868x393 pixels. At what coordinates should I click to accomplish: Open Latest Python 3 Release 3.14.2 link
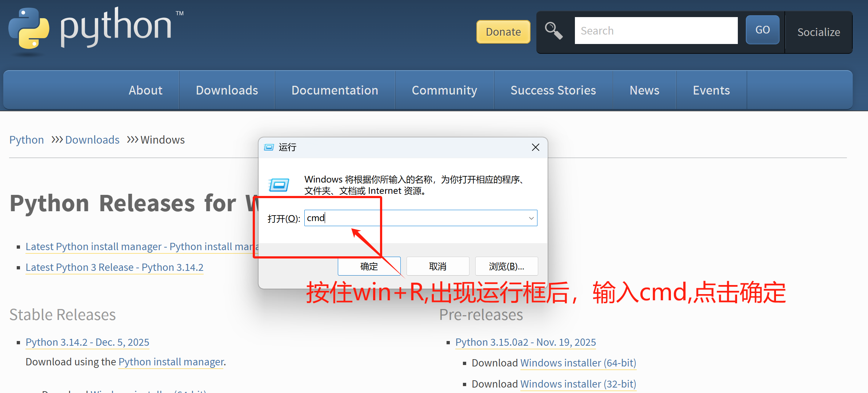(115, 267)
